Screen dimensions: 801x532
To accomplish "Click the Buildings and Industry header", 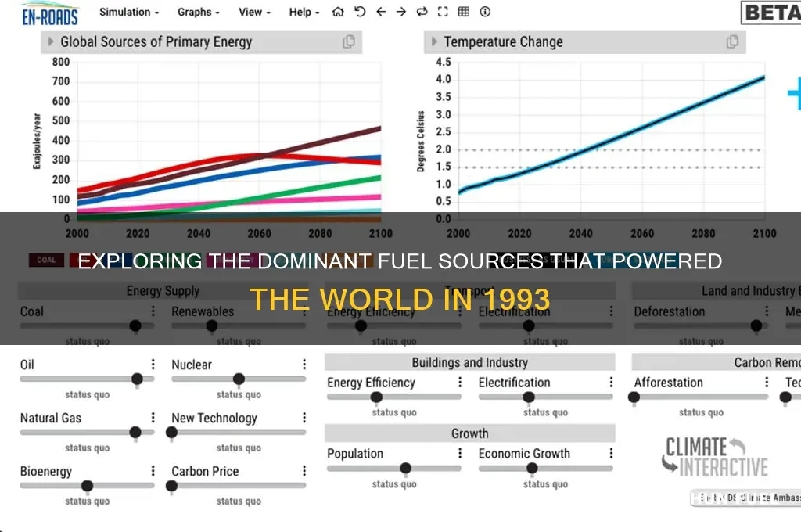I will (x=469, y=362).
